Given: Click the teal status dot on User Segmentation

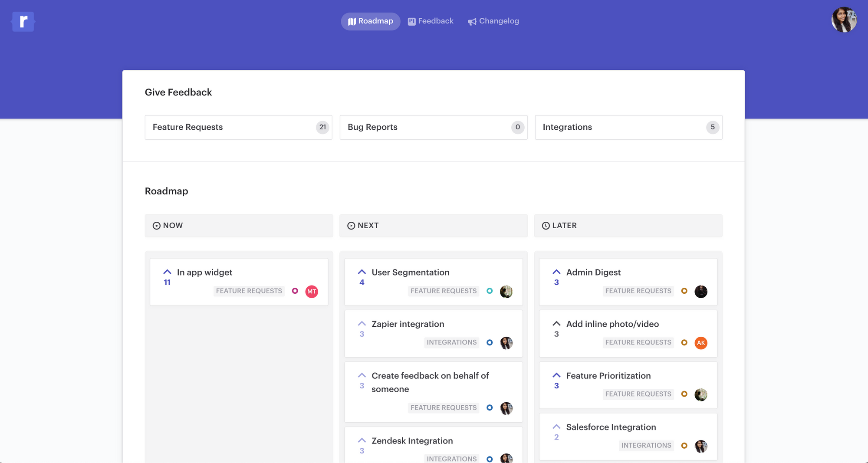Looking at the screenshot, I should [x=490, y=291].
